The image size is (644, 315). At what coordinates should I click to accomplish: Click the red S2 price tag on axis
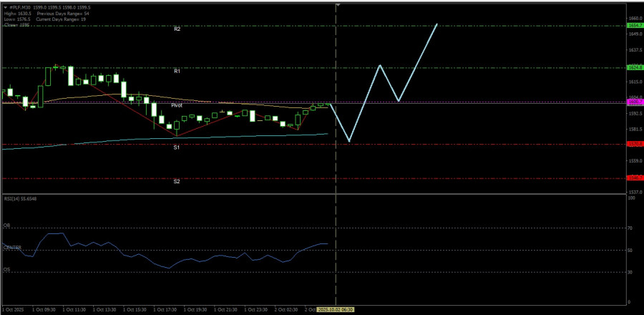(x=634, y=178)
